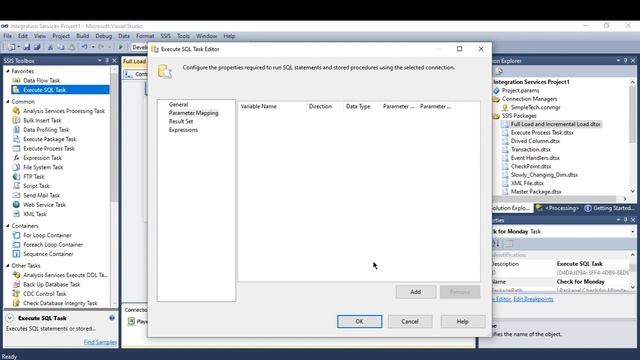Click the Help button in dialog
This screenshot has width=640, height=360.
(462, 321)
